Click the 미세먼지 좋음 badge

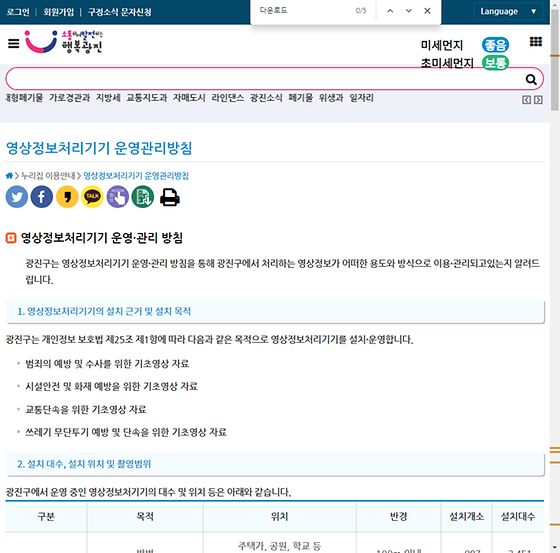pyautogui.click(x=495, y=45)
